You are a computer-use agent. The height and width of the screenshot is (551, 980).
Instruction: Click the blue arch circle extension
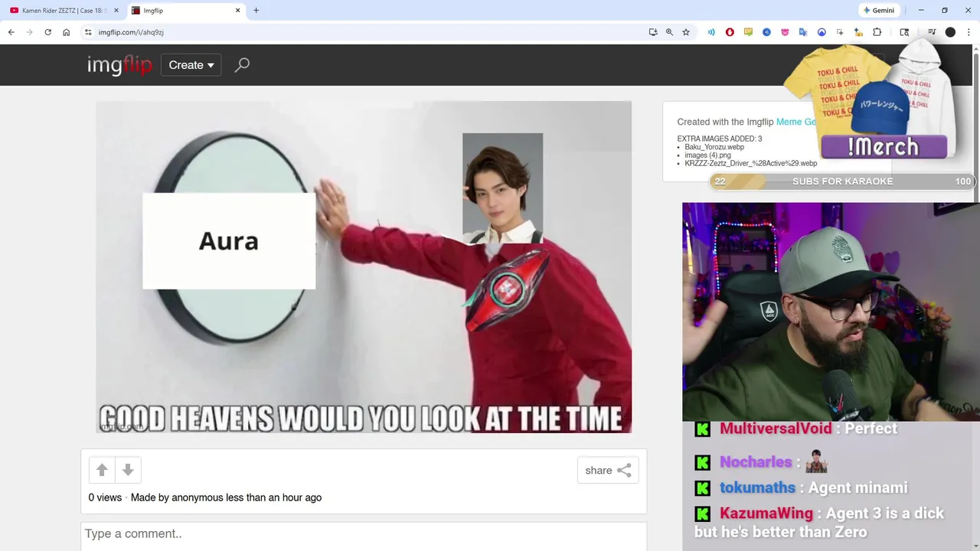[822, 32]
